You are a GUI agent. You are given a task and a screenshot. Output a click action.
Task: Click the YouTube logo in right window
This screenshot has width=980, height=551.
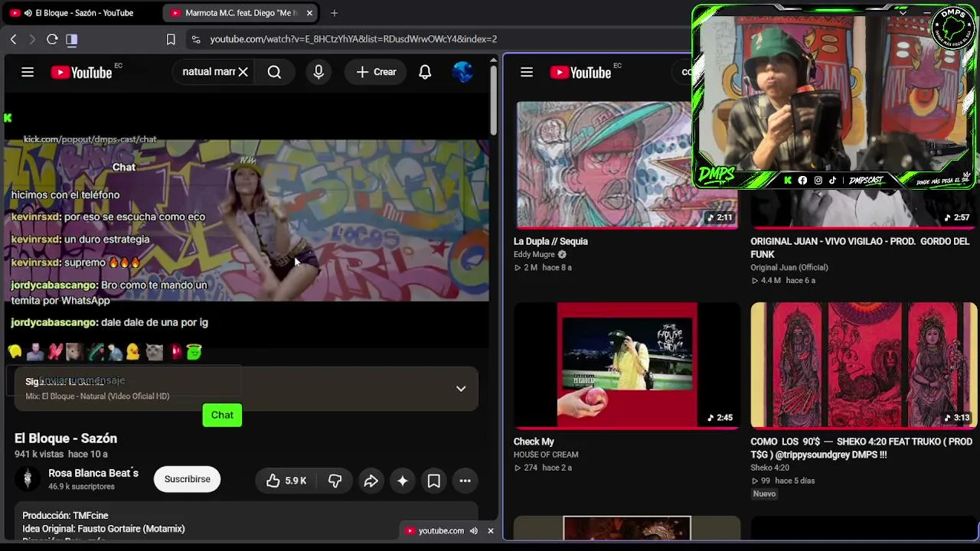580,72
